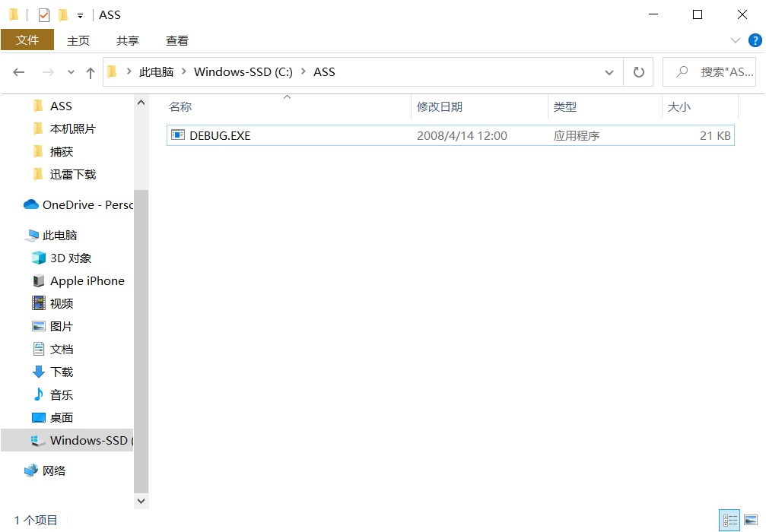Open the blue Help icon
The width and height of the screenshot is (766, 532).
(x=755, y=40)
